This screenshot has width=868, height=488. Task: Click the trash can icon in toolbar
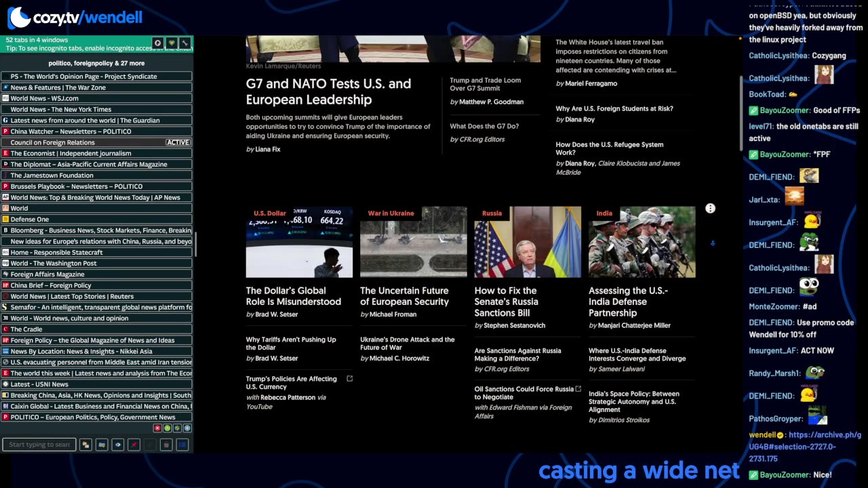tap(166, 445)
